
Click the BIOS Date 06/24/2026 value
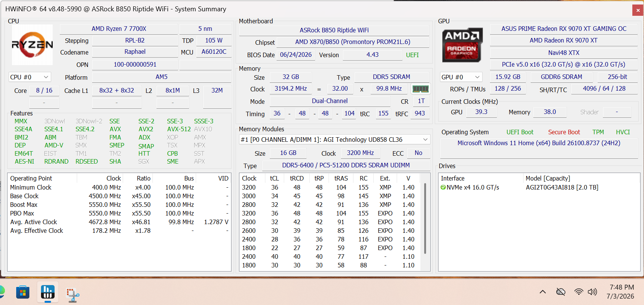pyautogui.click(x=296, y=55)
